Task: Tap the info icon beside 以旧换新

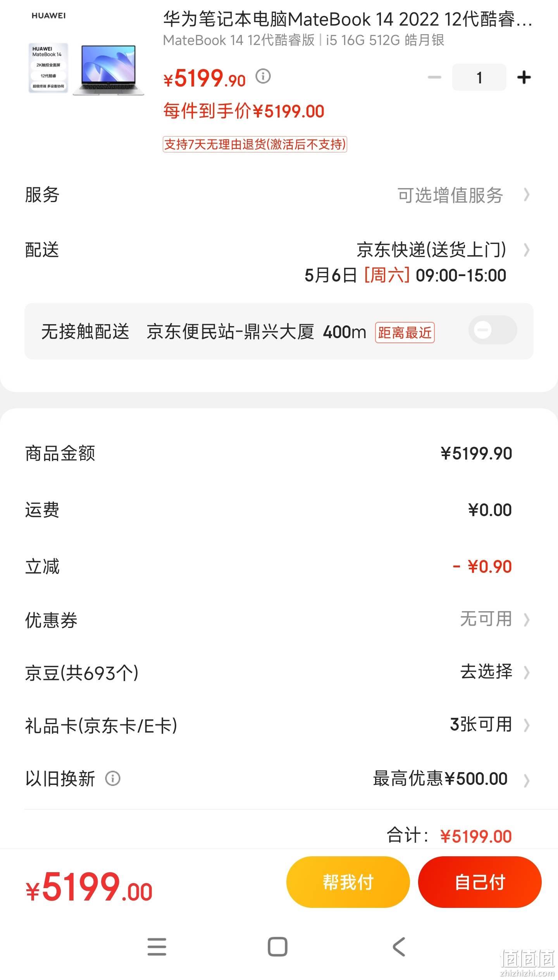Action: [113, 778]
